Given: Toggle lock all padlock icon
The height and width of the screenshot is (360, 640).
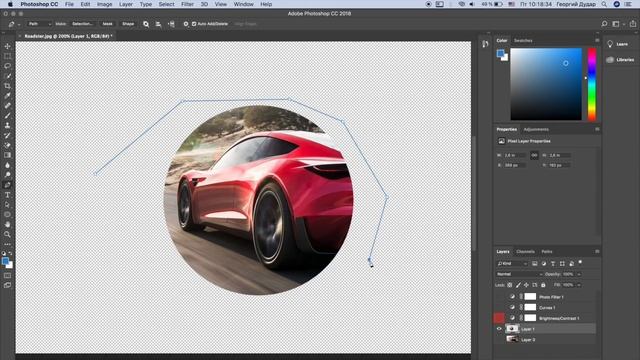Looking at the screenshot, I should click(x=543, y=285).
